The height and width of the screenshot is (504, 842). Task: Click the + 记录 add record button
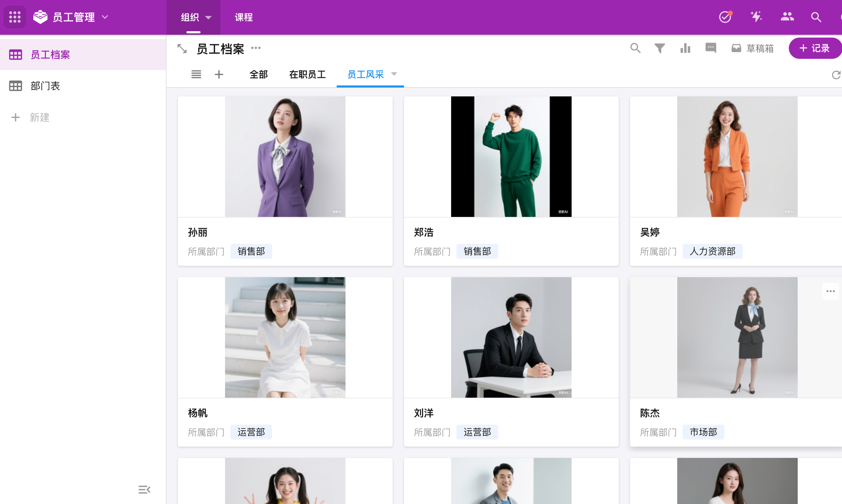pyautogui.click(x=815, y=48)
